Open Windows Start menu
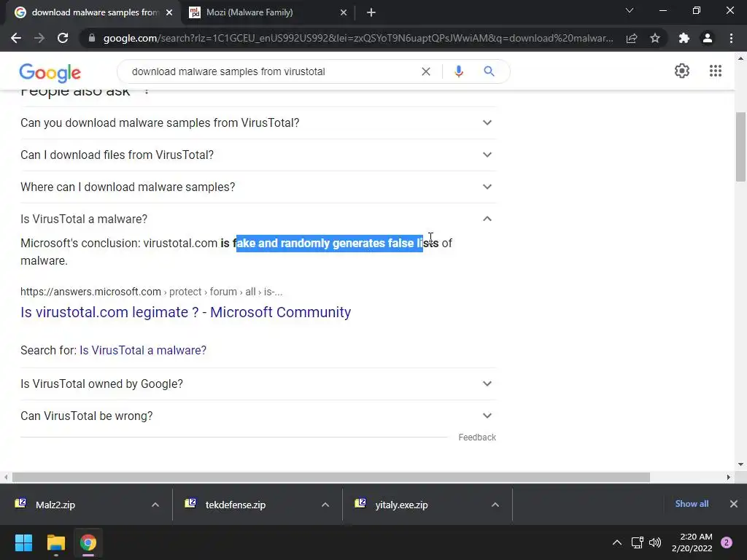 [23, 542]
